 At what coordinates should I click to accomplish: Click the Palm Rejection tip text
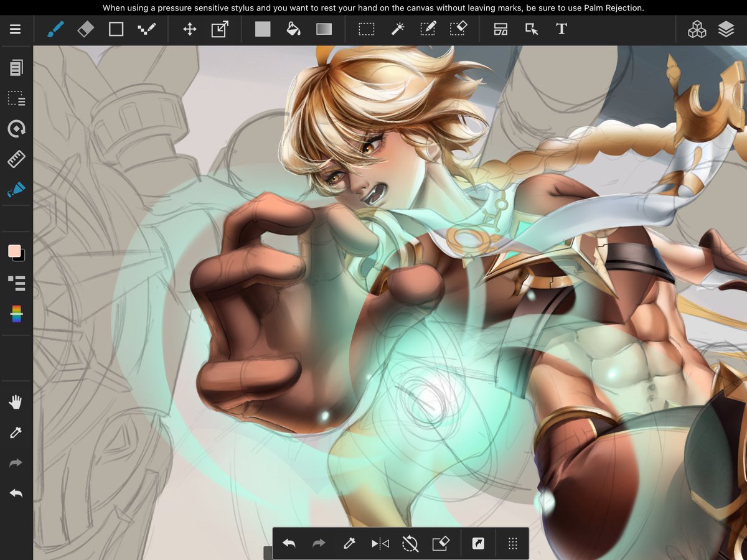coord(374,8)
